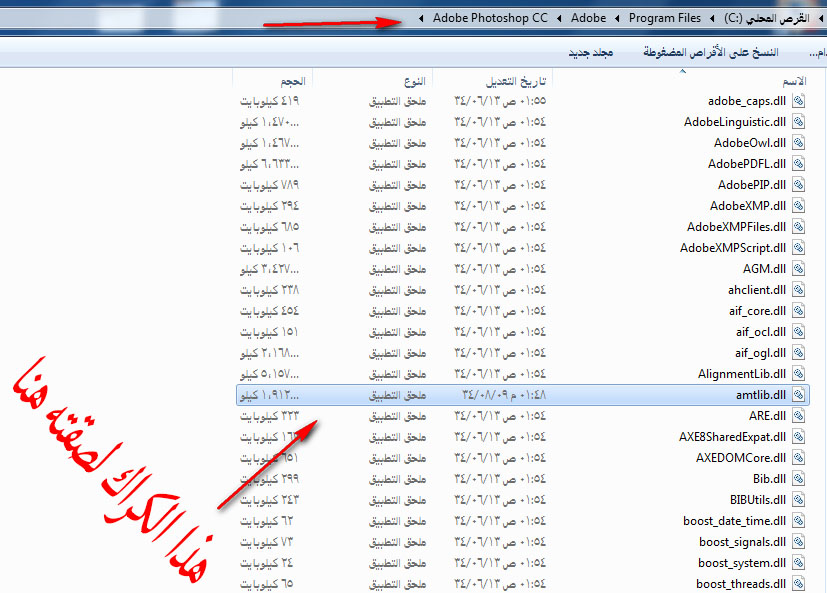Select the AdobeLinguistic.dll file icon

(799, 122)
